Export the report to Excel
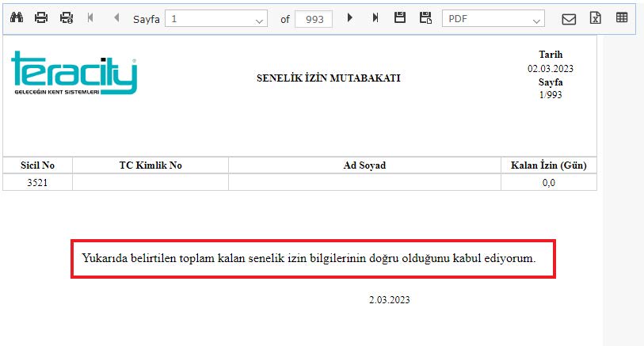This screenshot has height=346, width=644. (596, 18)
